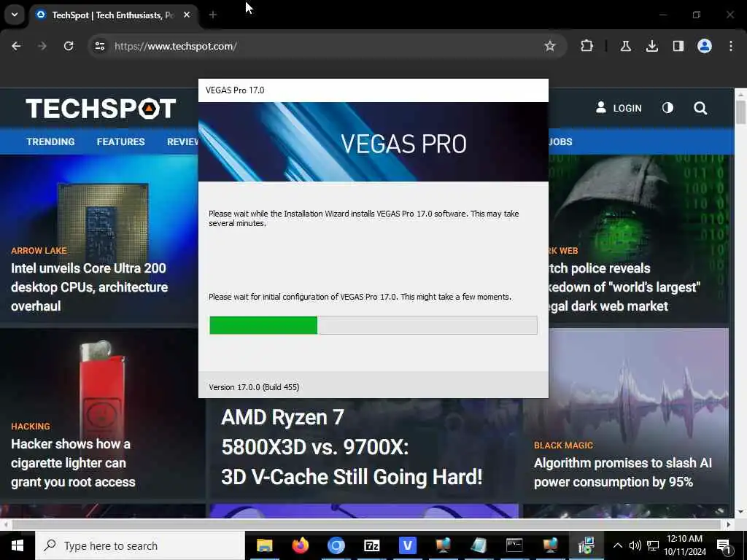View site information icon in address bar

pos(99,46)
